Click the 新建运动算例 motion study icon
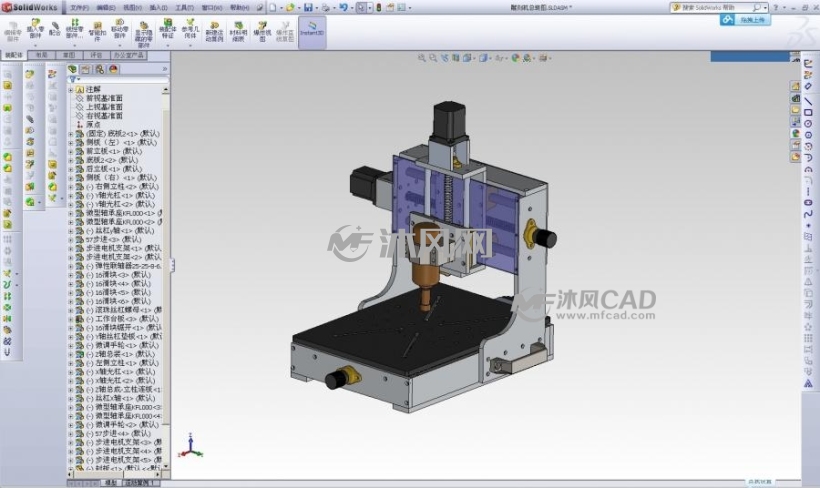The height and width of the screenshot is (488, 820). (214, 31)
